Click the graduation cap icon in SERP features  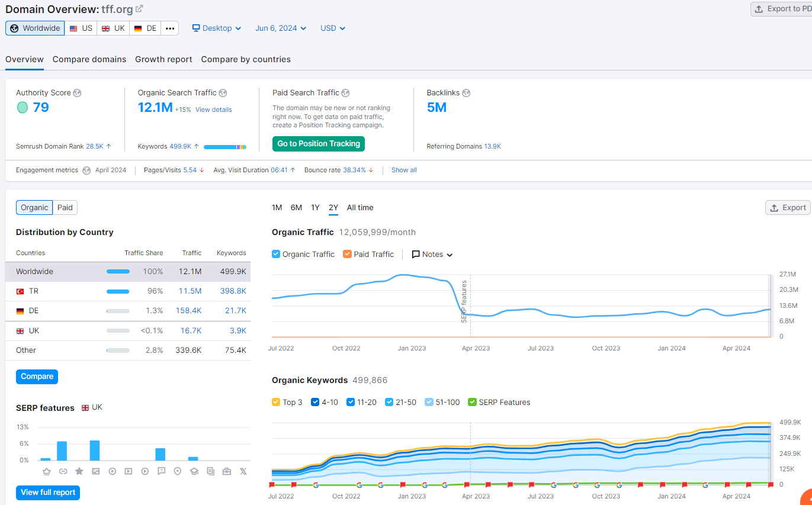click(194, 471)
